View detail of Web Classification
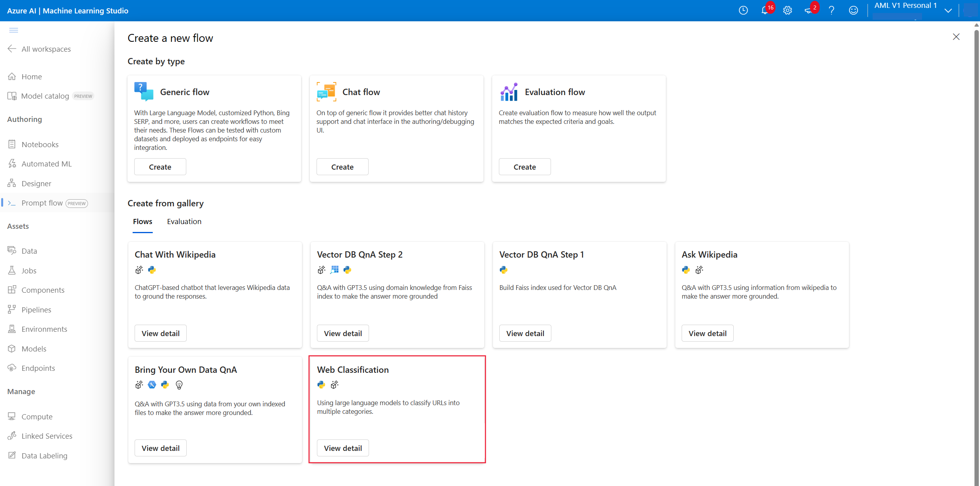980x486 pixels. tap(343, 448)
